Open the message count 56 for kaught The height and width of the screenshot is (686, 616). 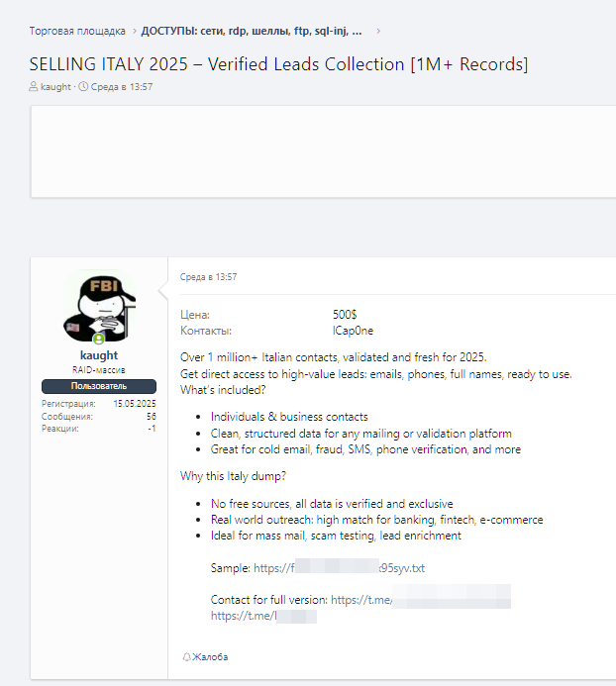(x=151, y=417)
